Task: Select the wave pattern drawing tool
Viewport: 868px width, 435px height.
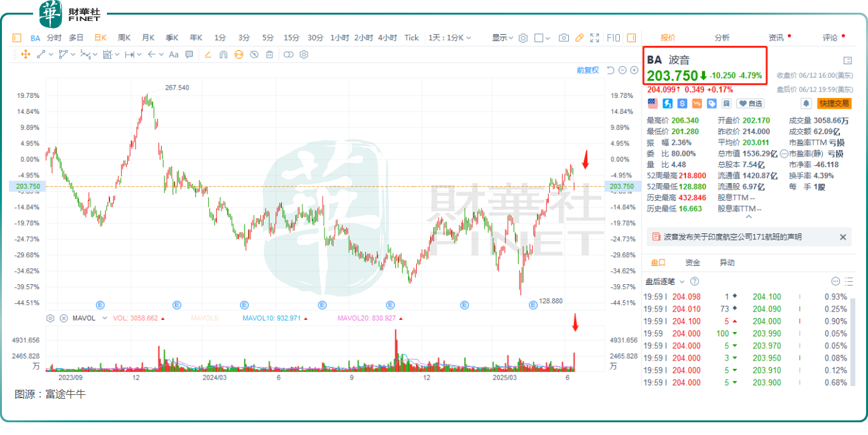Action: click(x=85, y=55)
